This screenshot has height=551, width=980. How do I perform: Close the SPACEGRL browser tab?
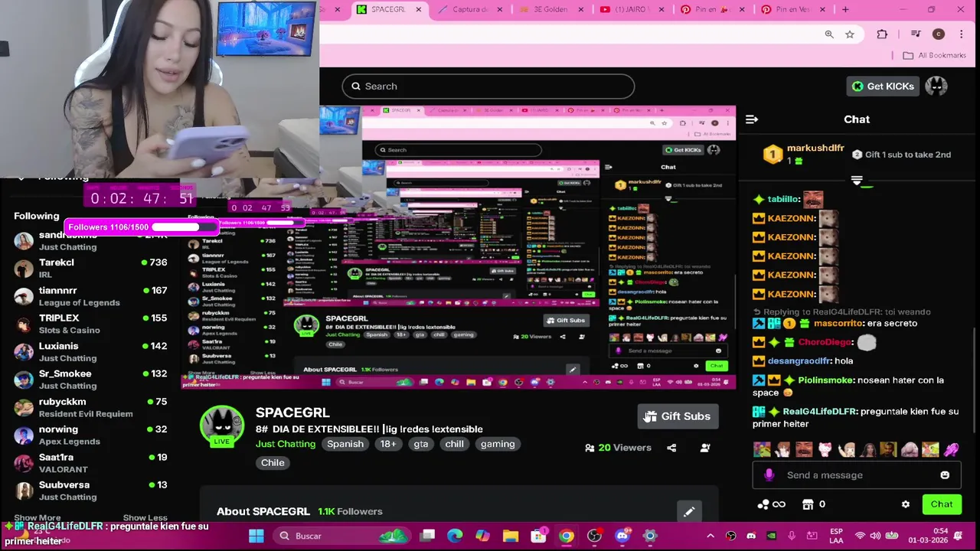(419, 9)
